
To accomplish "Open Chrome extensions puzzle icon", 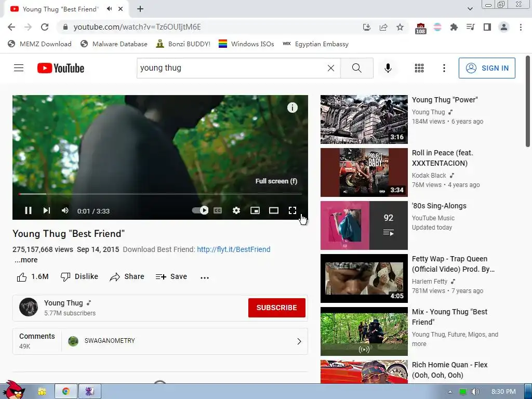I will pyautogui.click(x=454, y=27).
